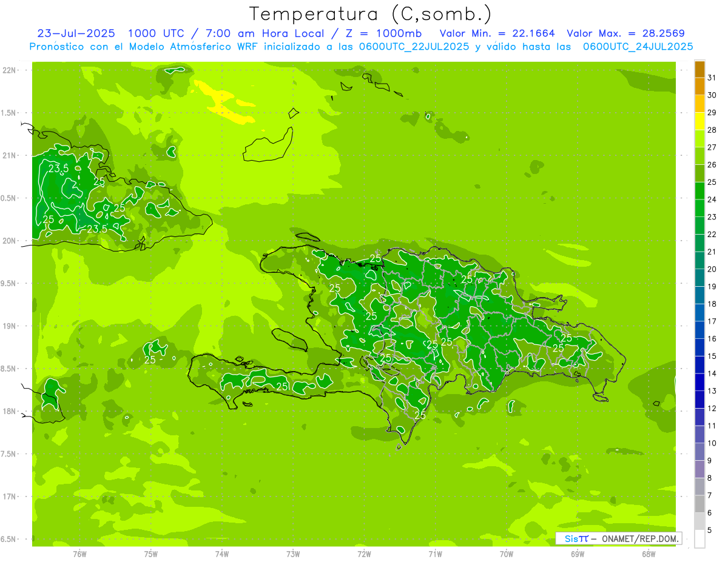
Task: Click the '72W' longitude axis label
Action: (364, 554)
